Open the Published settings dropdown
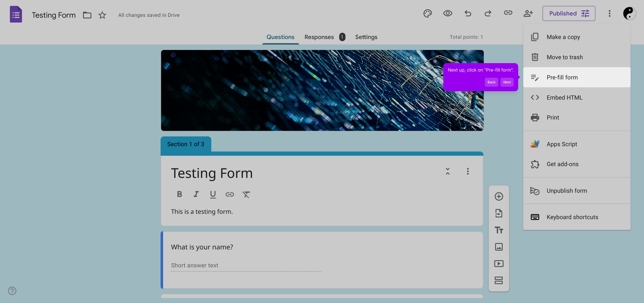 tap(569, 13)
